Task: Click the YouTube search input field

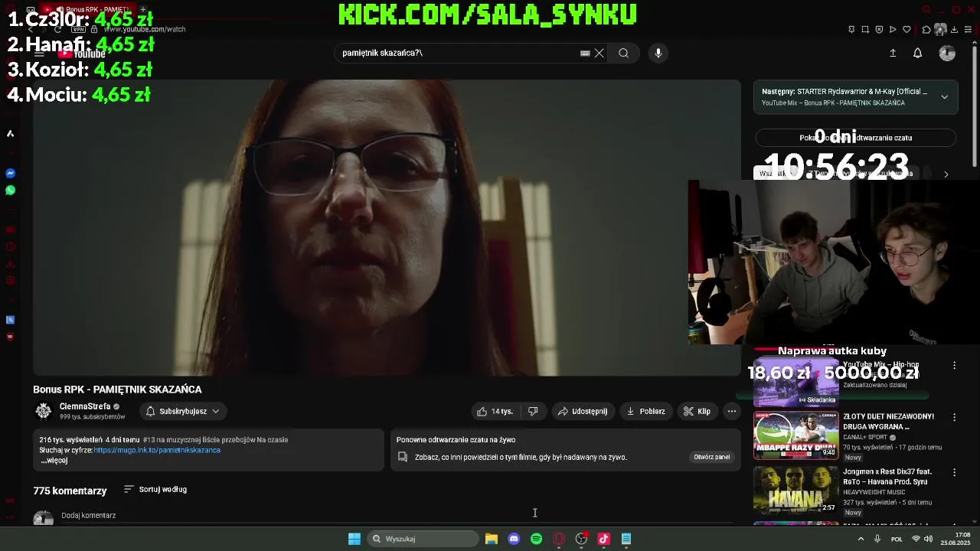Action: tap(459, 53)
